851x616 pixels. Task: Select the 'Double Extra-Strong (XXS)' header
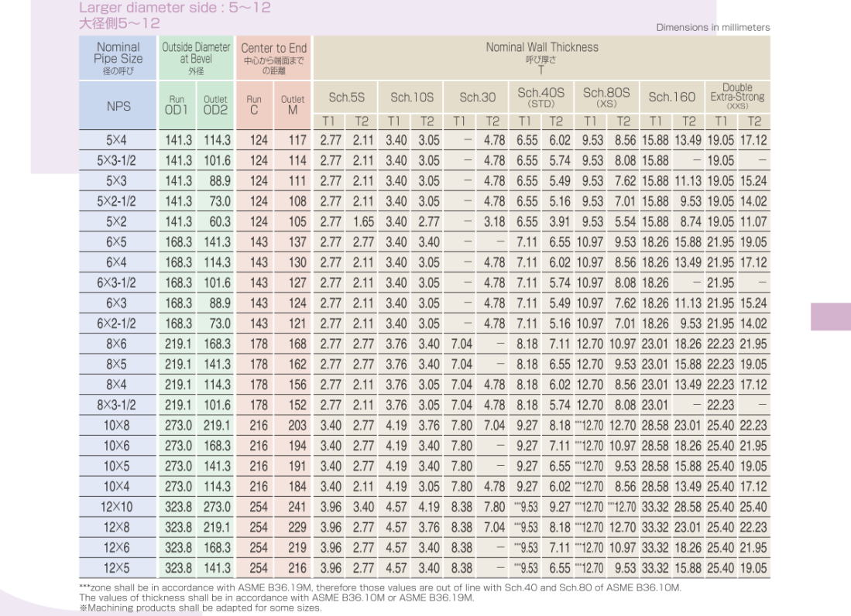(x=738, y=98)
